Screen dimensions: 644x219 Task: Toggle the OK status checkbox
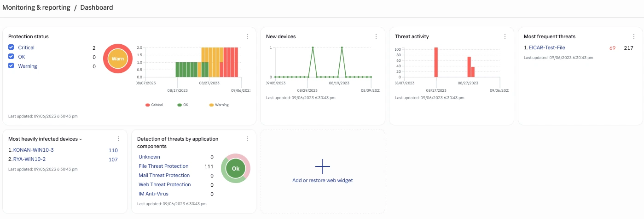coord(11,57)
